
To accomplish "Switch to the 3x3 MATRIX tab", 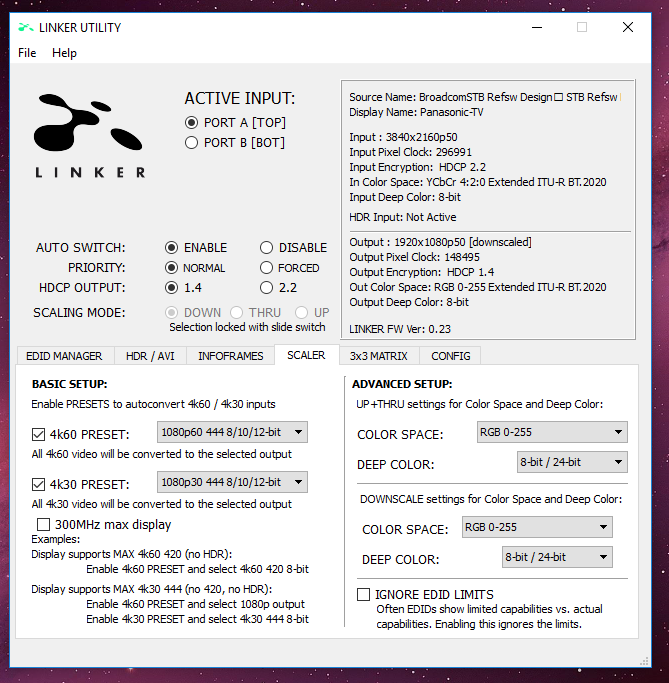I will [x=376, y=356].
